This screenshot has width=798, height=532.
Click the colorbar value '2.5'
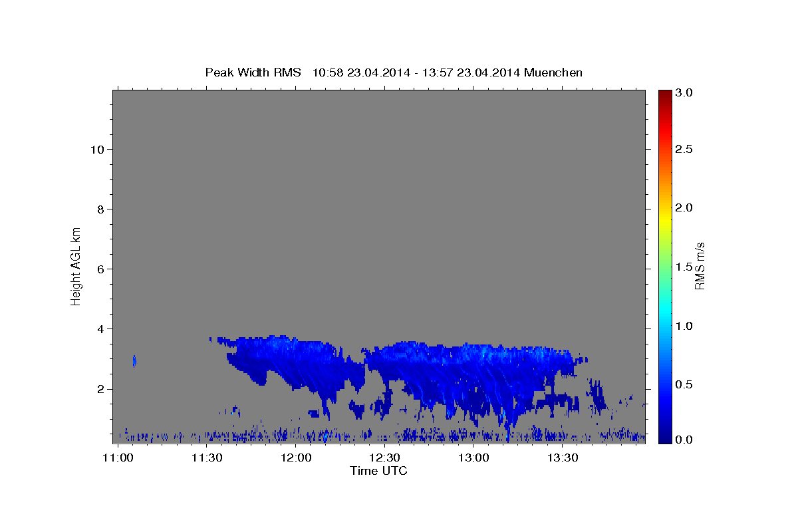pyautogui.click(x=684, y=149)
